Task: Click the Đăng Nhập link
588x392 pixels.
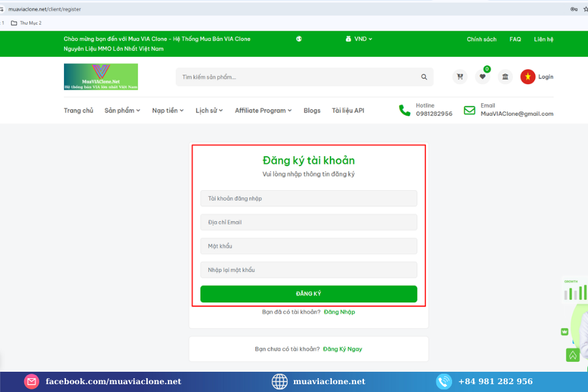Action: point(339,312)
